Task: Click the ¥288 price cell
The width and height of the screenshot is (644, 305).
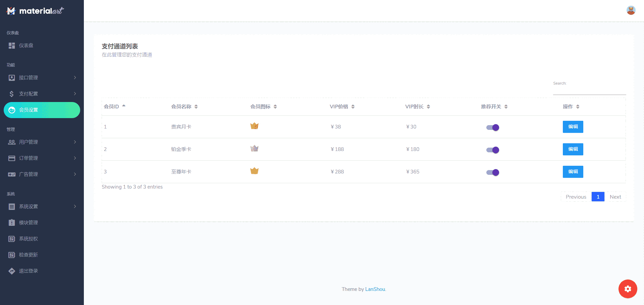Action: [x=337, y=172]
